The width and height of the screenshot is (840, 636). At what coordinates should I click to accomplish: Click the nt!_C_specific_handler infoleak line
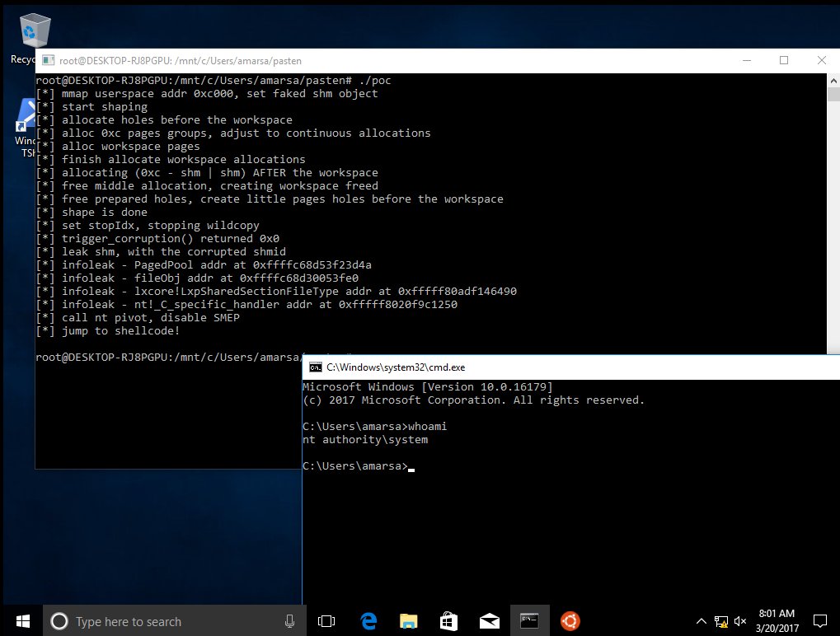click(246, 304)
